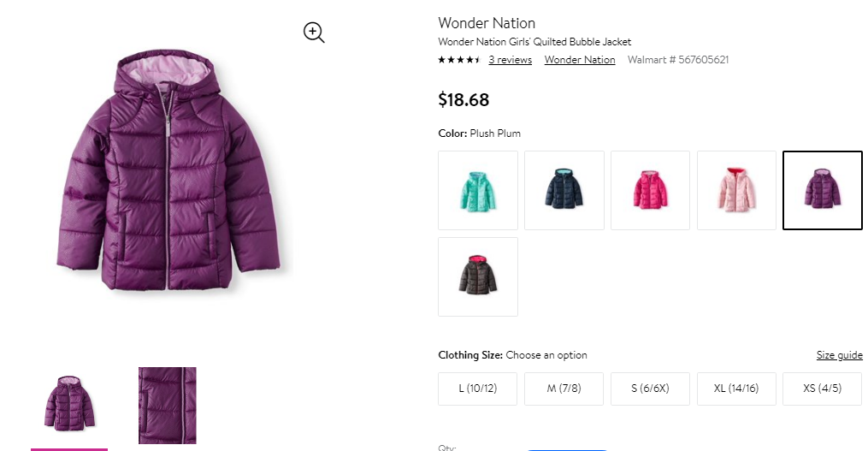Select the navy blue jacket color option
Viewport: 868px width, 451px height.
click(x=564, y=190)
